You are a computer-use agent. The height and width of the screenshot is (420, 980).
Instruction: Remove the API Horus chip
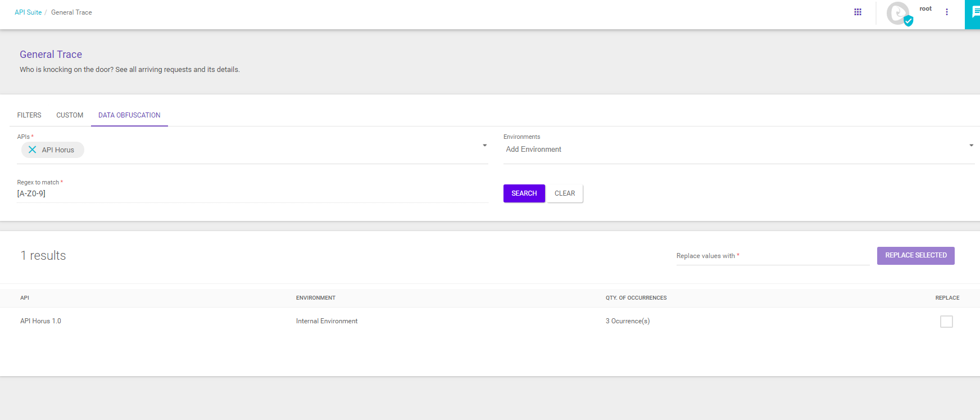33,150
